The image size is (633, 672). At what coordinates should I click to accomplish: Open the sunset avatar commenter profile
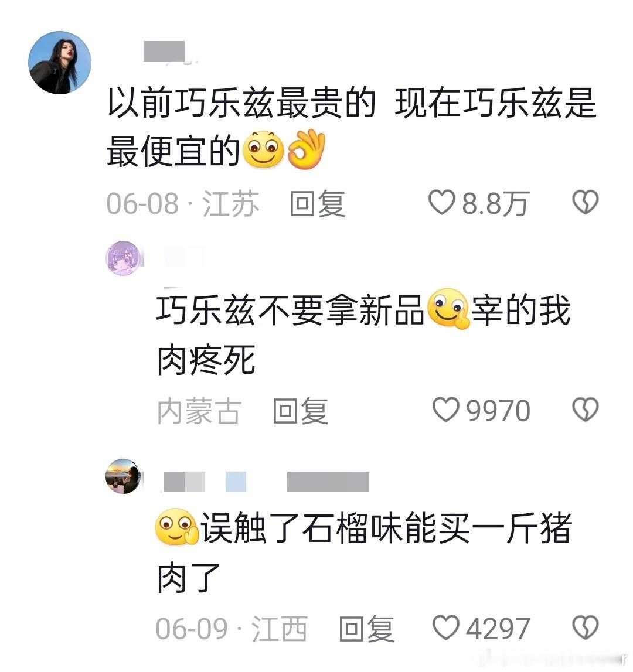[124, 476]
